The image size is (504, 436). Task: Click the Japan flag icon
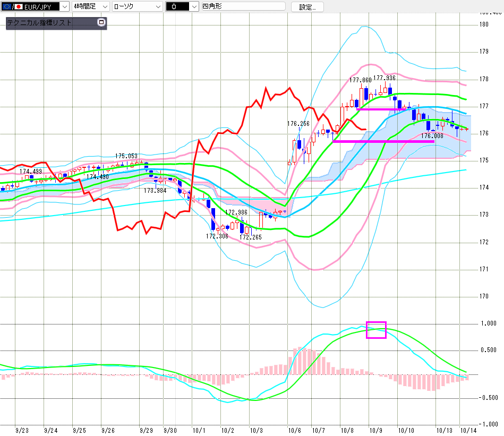point(19,7)
